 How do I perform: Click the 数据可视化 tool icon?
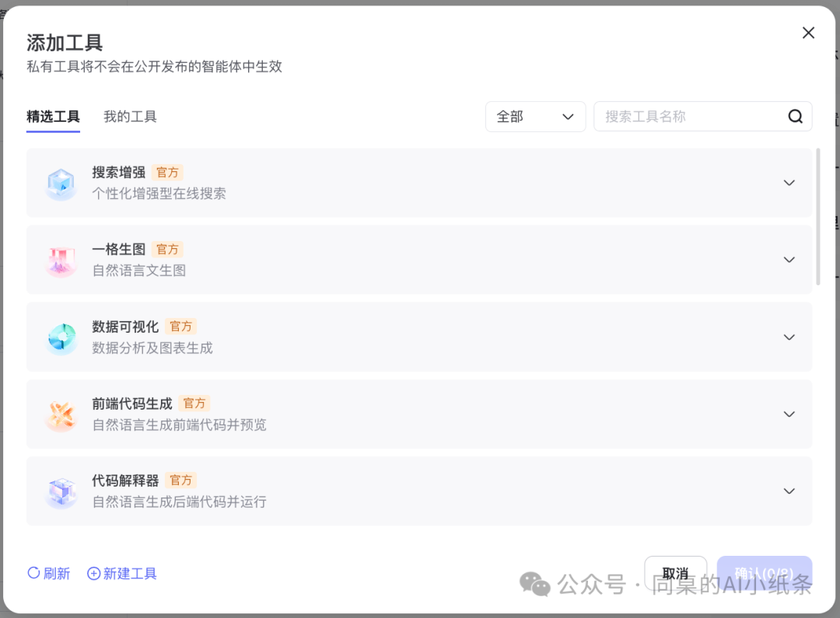[x=61, y=337]
